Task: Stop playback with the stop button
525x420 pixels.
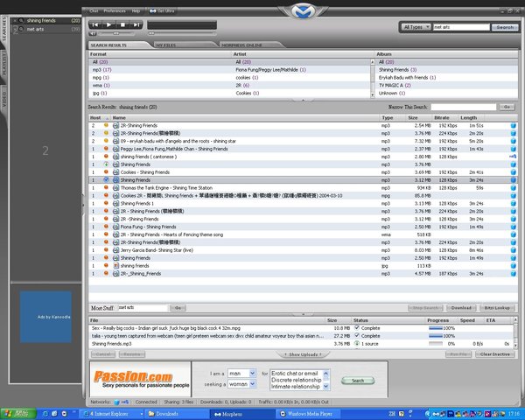Action: coord(122,24)
